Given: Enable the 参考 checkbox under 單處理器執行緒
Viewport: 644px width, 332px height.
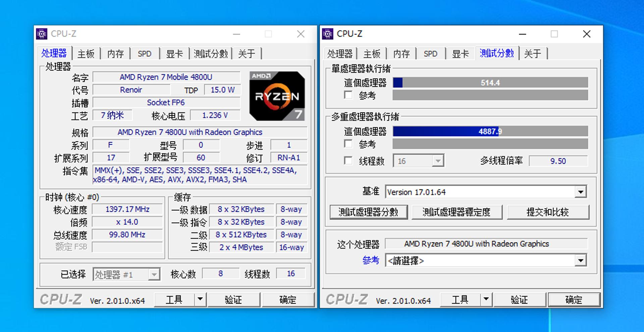Looking at the screenshot, I should (x=348, y=95).
